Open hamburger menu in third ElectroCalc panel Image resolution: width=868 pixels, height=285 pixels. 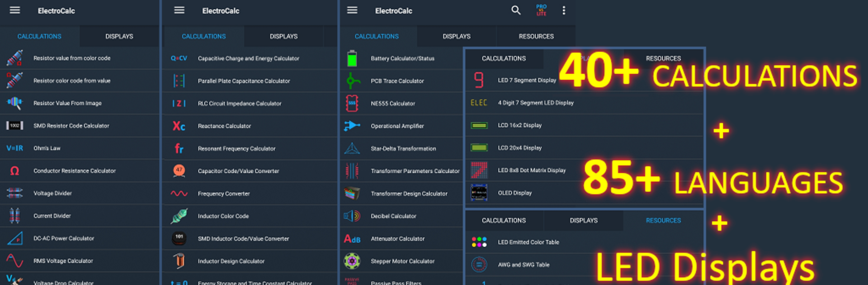352,10
